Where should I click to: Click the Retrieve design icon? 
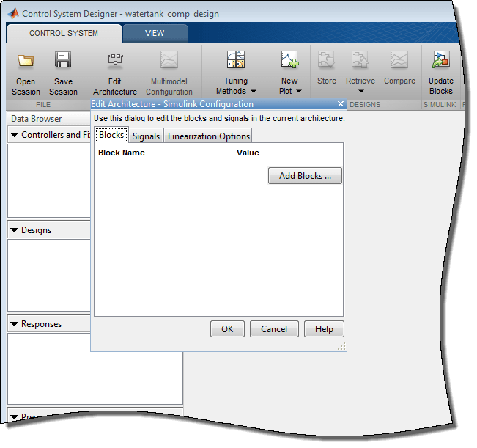[360, 59]
